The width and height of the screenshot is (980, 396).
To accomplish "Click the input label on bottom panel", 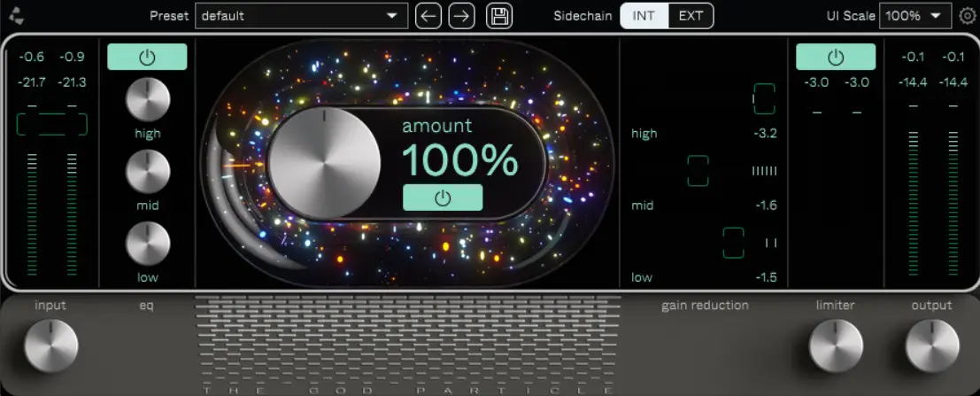I will [x=50, y=306].
